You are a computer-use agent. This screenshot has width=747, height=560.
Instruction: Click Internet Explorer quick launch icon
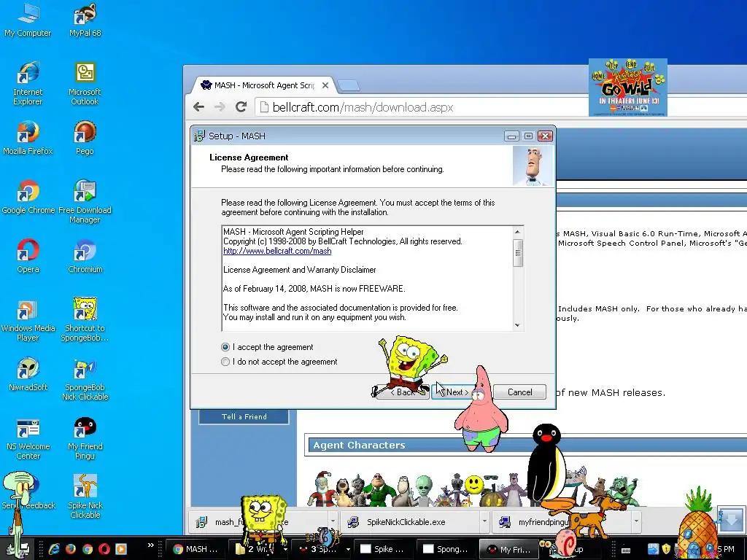pos(54,549)
